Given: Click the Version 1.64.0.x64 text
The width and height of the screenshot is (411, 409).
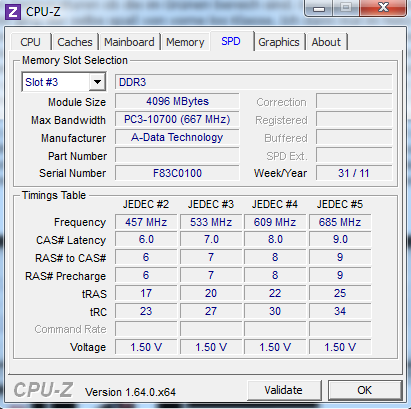Looking at the screenshot, I should click(130, 392).
